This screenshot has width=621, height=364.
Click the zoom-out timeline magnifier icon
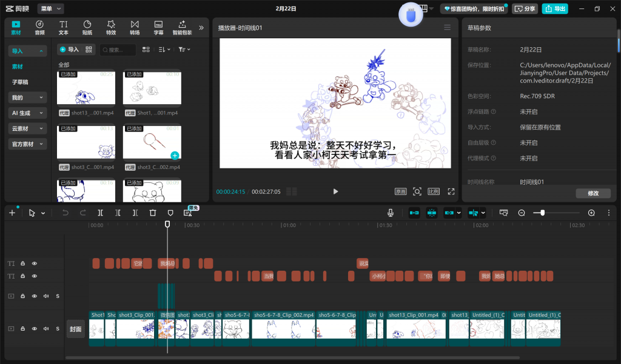[x=522, y=213]
